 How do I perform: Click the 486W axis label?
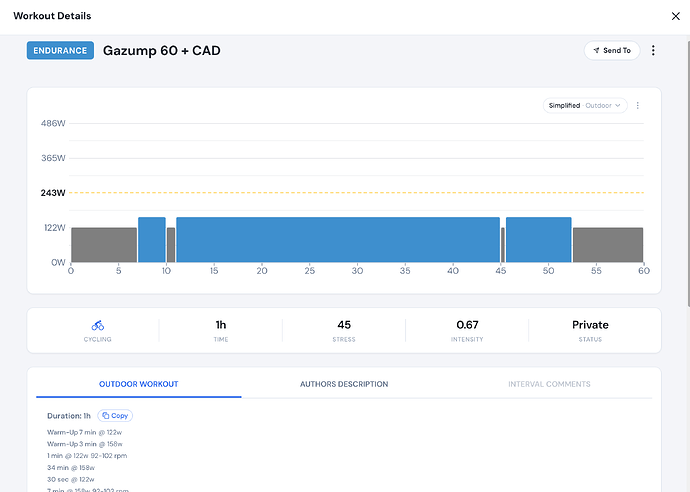coord(53,123)
